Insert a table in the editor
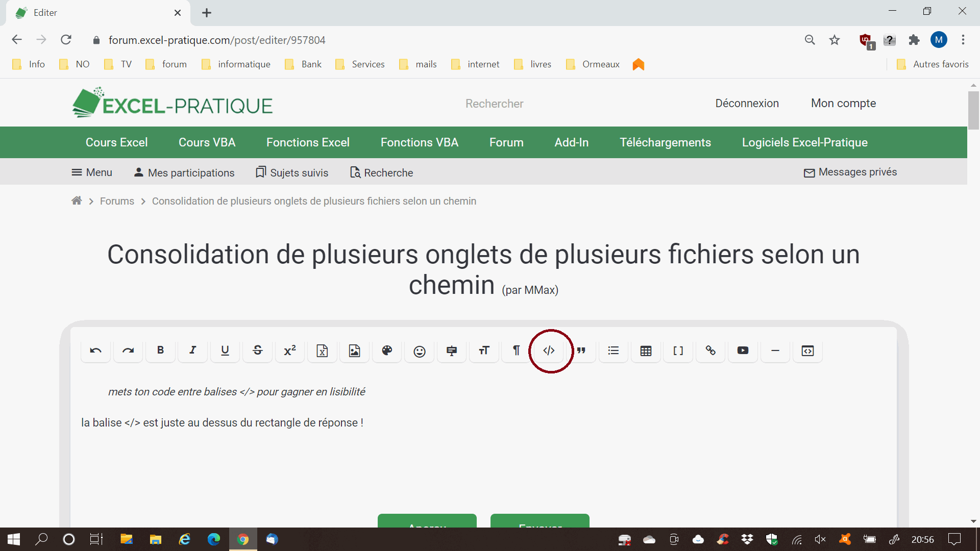 646,350
